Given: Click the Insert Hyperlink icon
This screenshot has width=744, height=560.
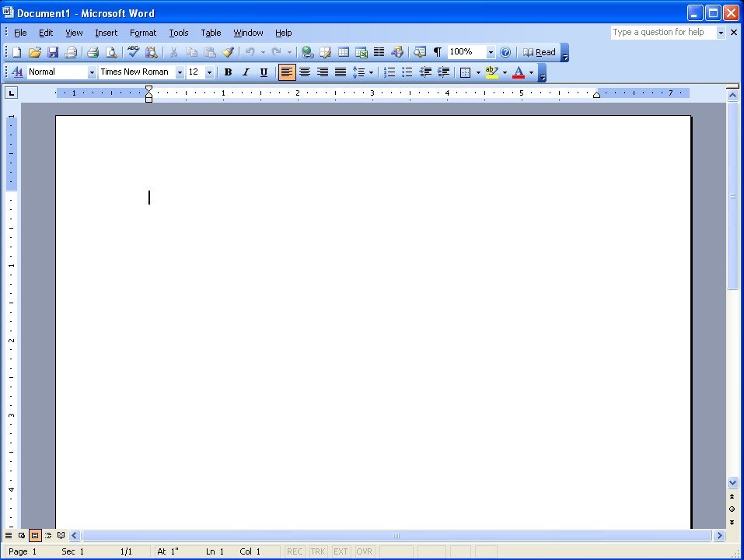Looking at the screenshot, I should pyautogui.click(x=308, y=52).
